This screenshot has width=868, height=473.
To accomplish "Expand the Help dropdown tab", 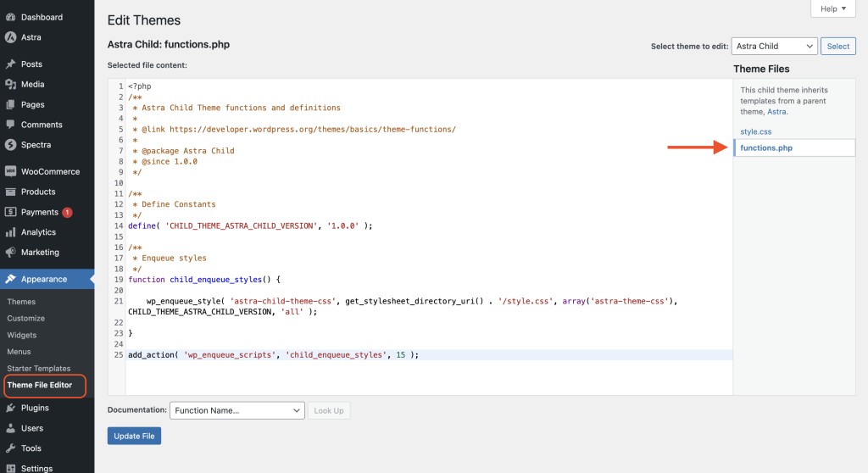I will tap(833, 8).
